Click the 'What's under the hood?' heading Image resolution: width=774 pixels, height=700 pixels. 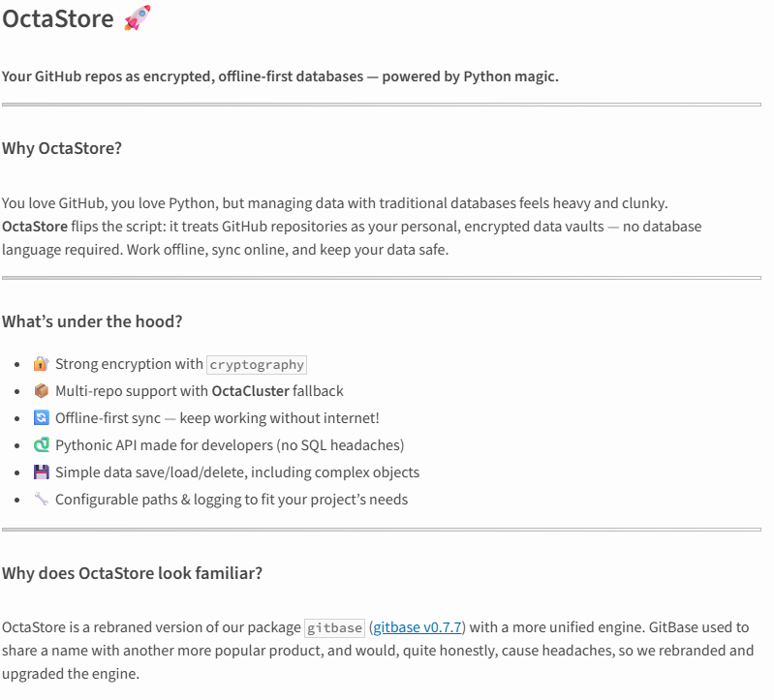92,321
